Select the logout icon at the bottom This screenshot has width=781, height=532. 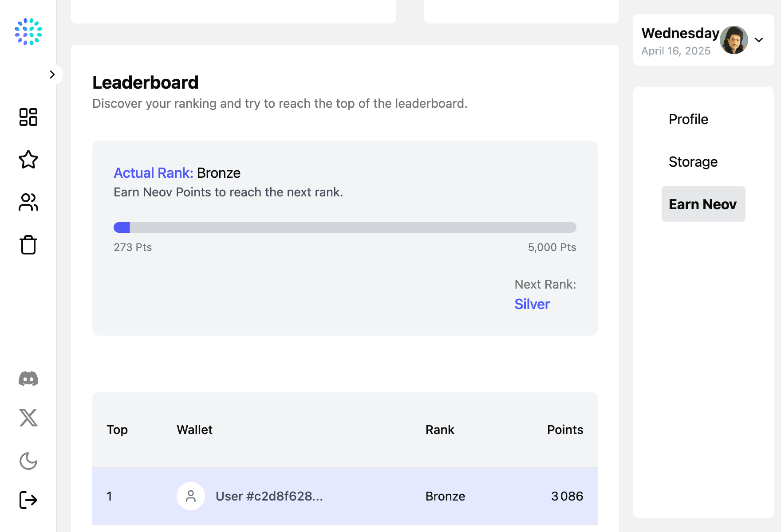28,500
